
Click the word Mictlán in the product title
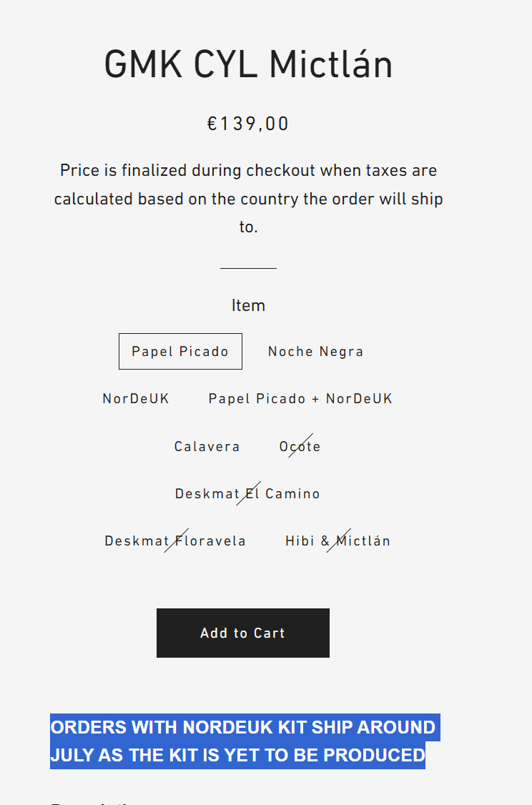pyautogui.click(x=330, y=64)
